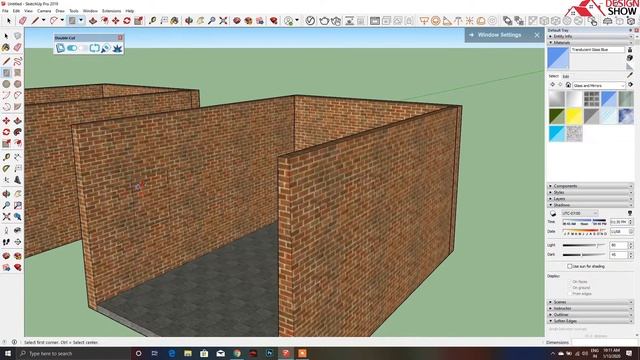The image size is (640, 360).
Task: Open the Line tool dropdown arrow in the top toolbar
Action: pyautogui.click(x=43, y=20)
